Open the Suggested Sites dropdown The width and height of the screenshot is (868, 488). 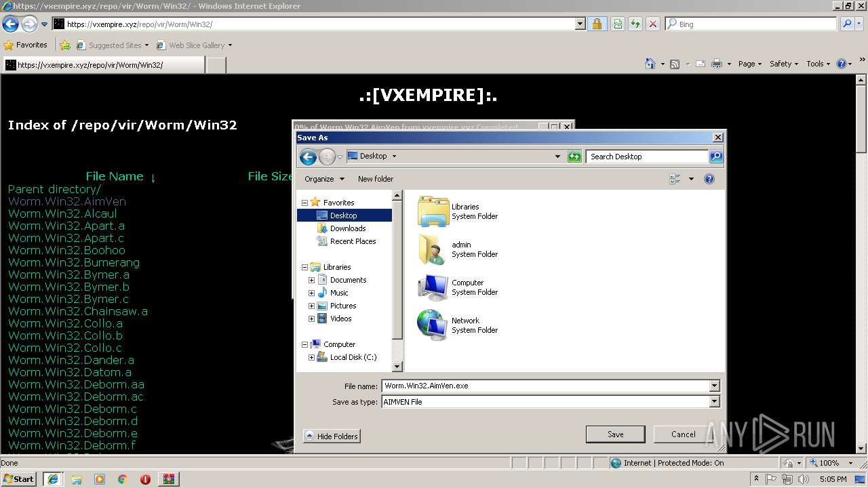pyautogui.click(x=146, y=45)
